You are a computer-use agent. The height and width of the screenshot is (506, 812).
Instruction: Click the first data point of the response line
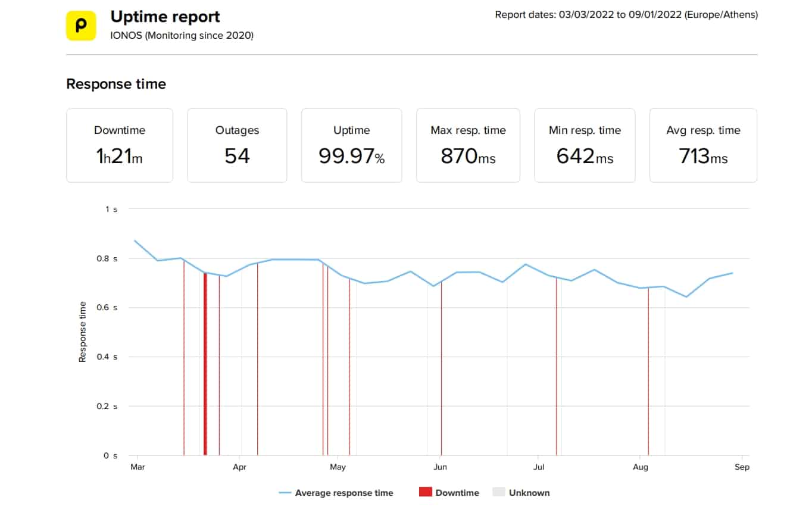(x=135, y=240)
